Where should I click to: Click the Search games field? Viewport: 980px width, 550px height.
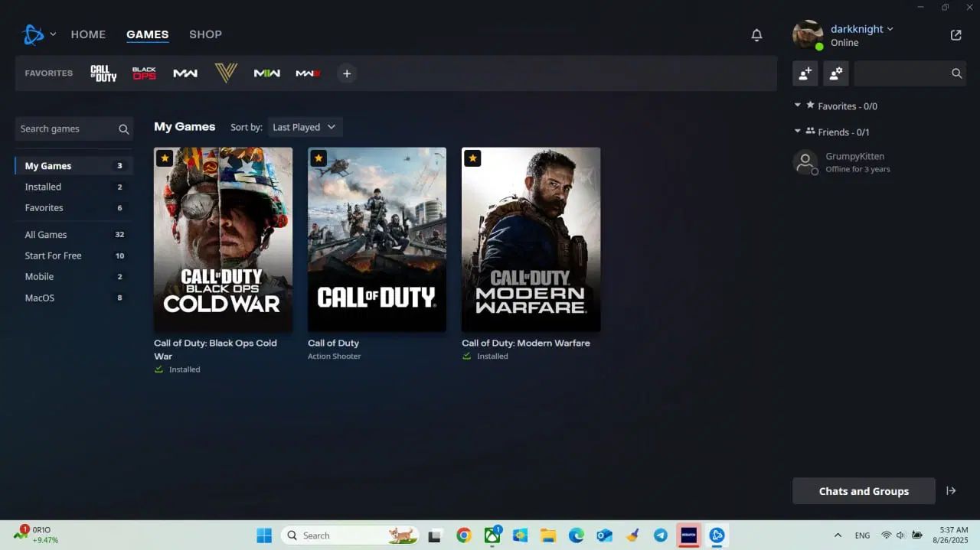(x=74, y=129)
